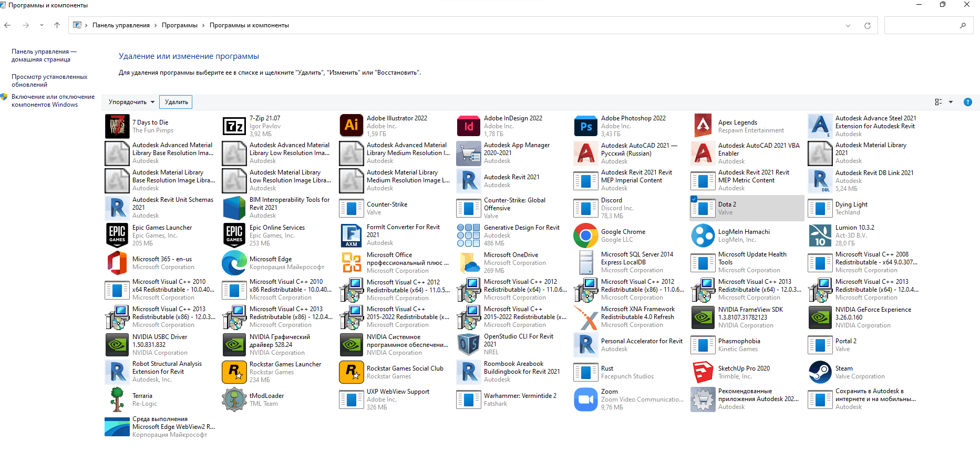The image size is (980, 451).
Task: Select the Apex Legends icon
Action: pos(703,126)
